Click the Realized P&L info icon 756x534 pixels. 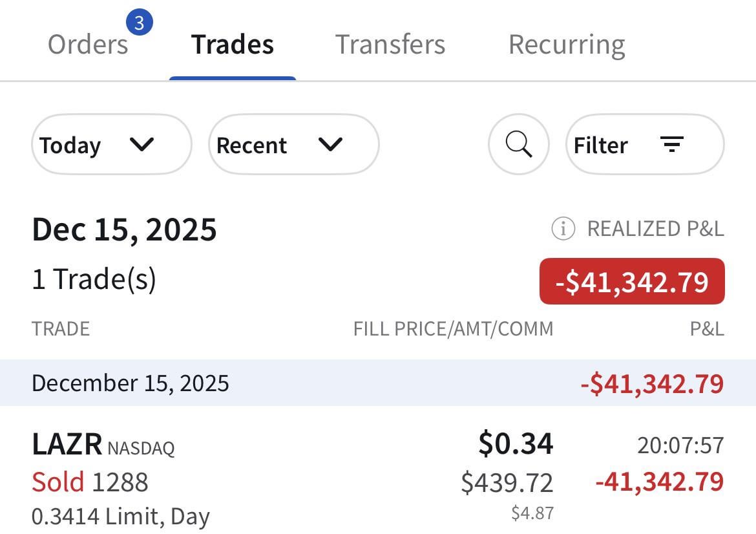tap(563, 228)
